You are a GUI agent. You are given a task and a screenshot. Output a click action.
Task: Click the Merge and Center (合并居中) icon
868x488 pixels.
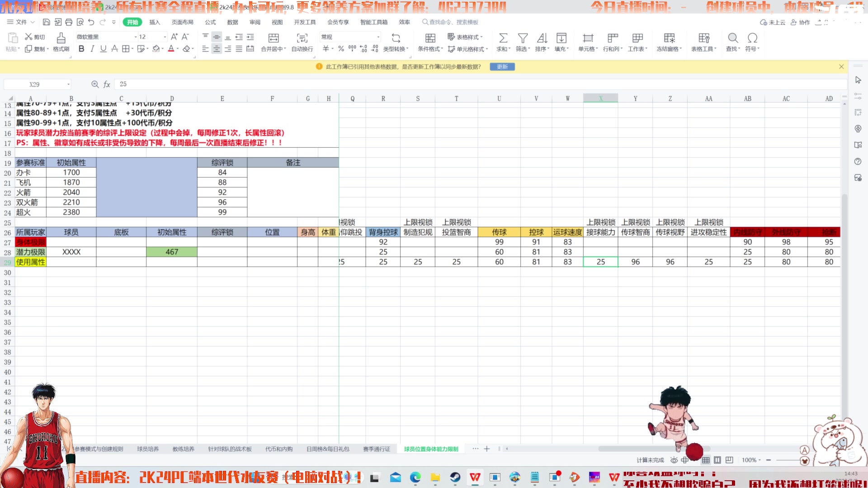click(x=274, y=38)
